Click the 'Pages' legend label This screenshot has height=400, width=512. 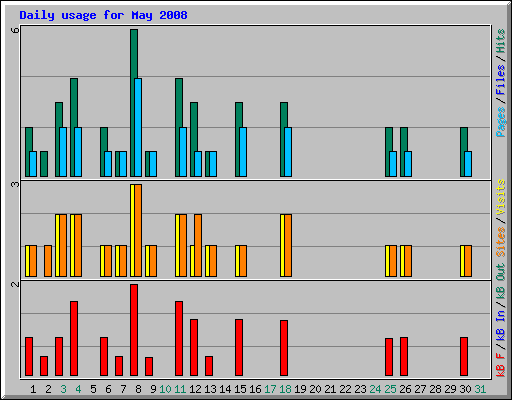[x=500, y=122]
